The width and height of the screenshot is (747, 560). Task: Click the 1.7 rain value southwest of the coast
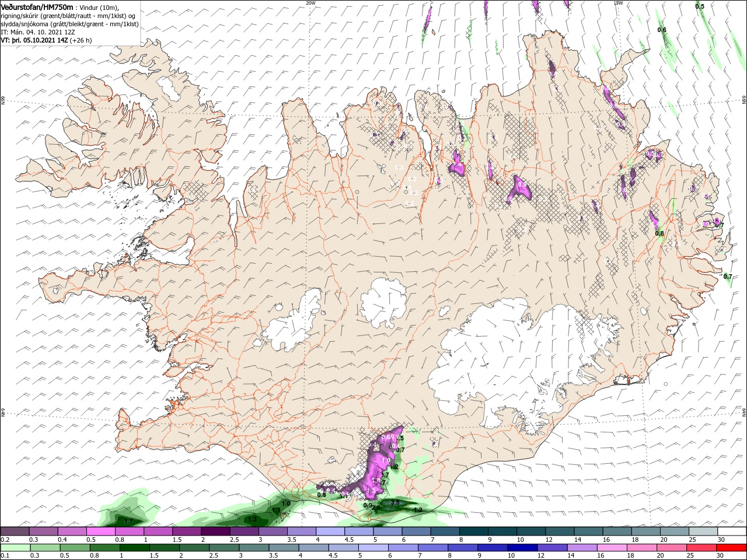[x=128, y=521]
